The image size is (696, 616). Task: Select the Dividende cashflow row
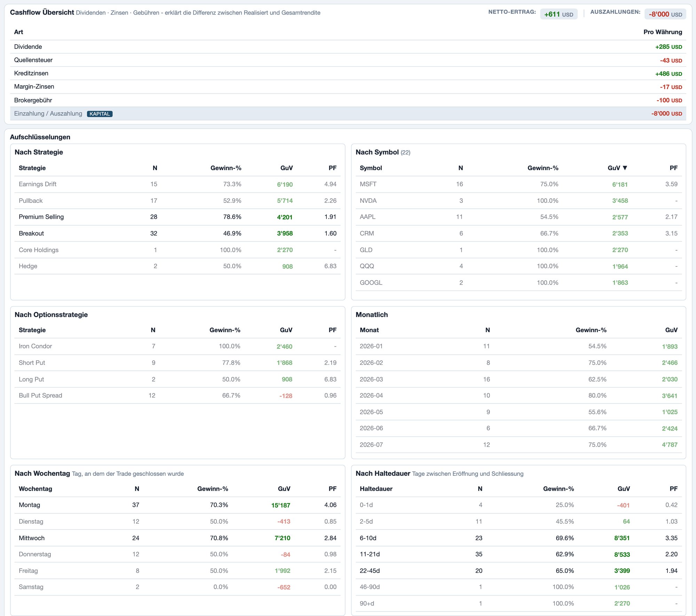pyautogui.click(x=348, y=47)
